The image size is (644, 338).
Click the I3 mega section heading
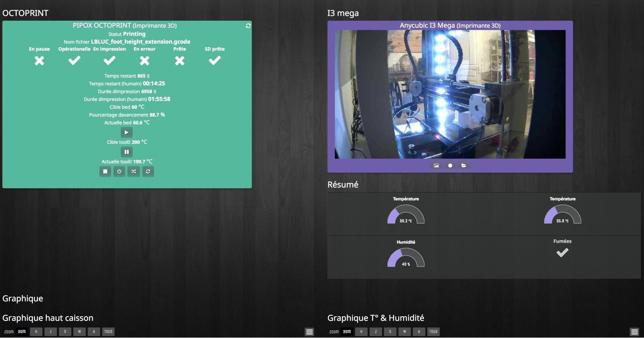point(343,13)
